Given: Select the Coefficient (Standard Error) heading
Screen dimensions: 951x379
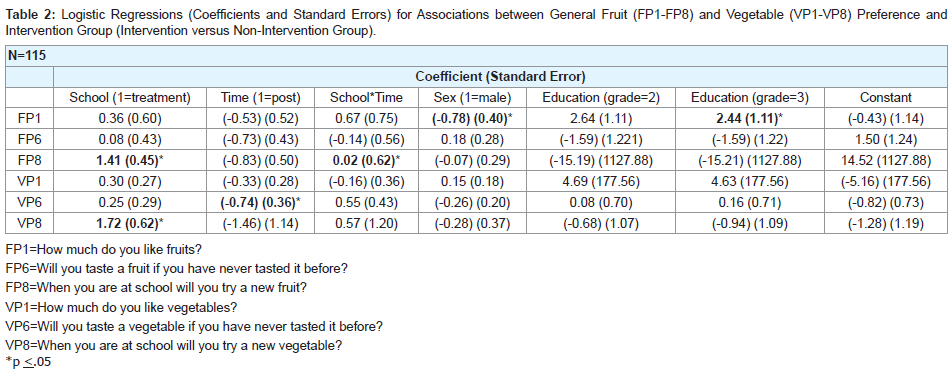Looking at the screenshot, I should point(500,76).
